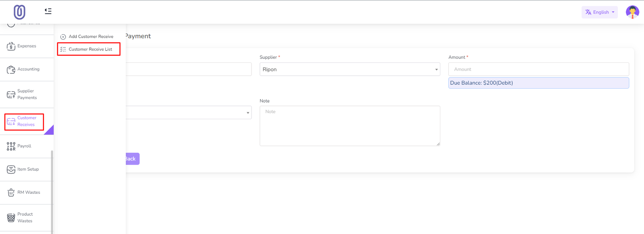This screenshot has height=234, width=644.
Task: Open Customer Receive List from submenu
Action: [x=90, y=50]
